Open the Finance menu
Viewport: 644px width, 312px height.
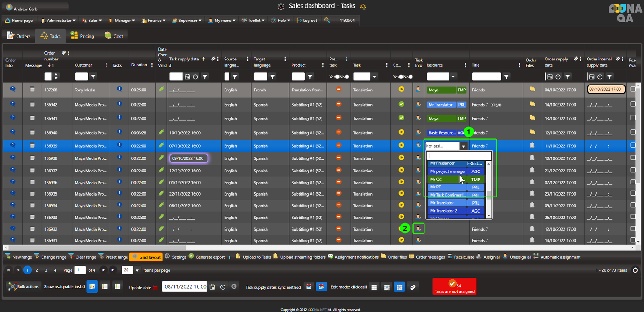[153, 20]
